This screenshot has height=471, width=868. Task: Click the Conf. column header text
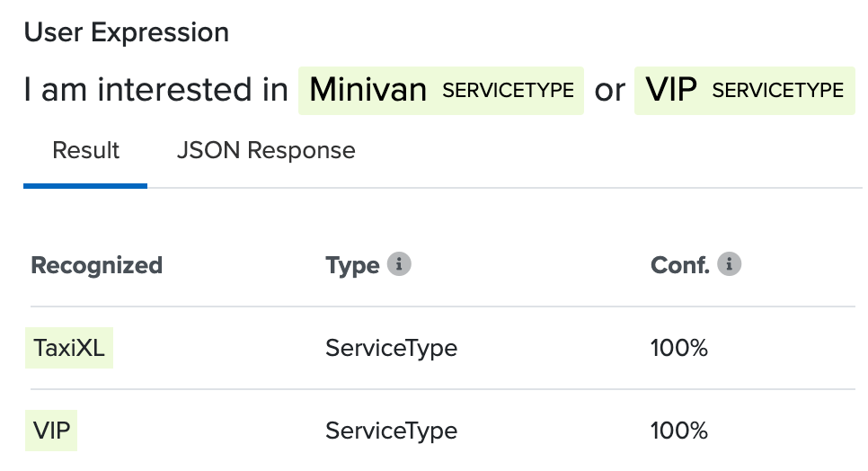(x=680, y=266)
